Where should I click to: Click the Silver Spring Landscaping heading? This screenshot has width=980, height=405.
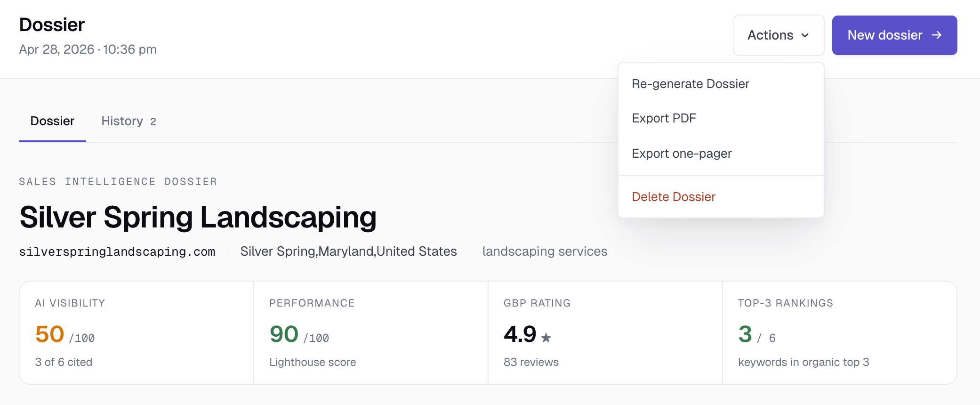pyautogui.click(x=198, y=218)
